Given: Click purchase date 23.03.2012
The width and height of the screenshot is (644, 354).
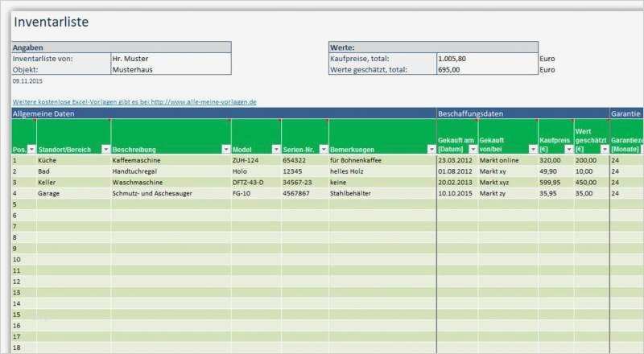Looking at the screenshot, I should click(457, 160).
